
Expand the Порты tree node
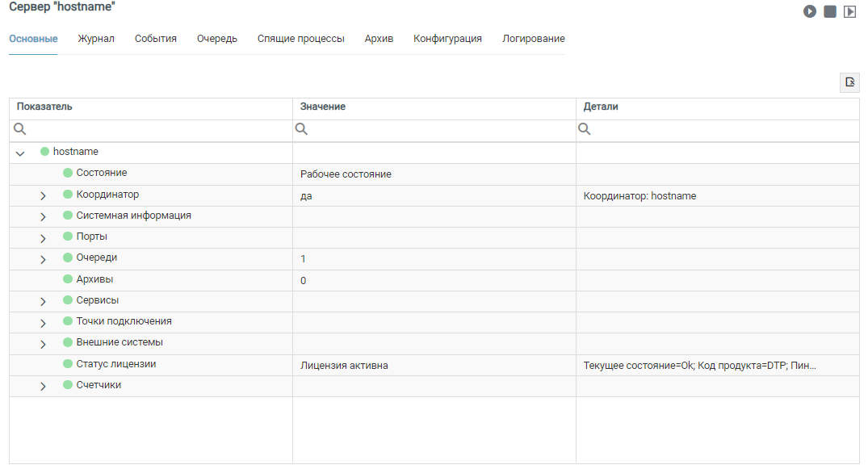click(43, 238)
